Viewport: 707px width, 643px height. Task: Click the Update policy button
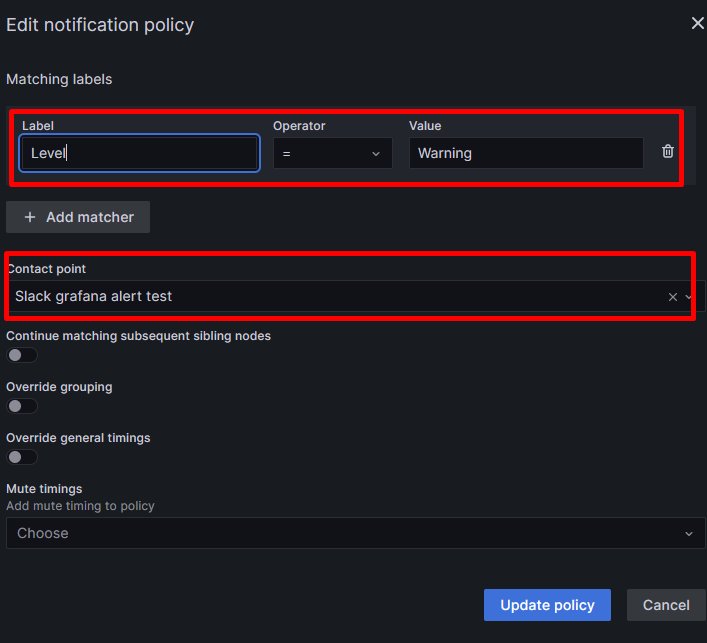pyautogui.click(x=547, y=605)
